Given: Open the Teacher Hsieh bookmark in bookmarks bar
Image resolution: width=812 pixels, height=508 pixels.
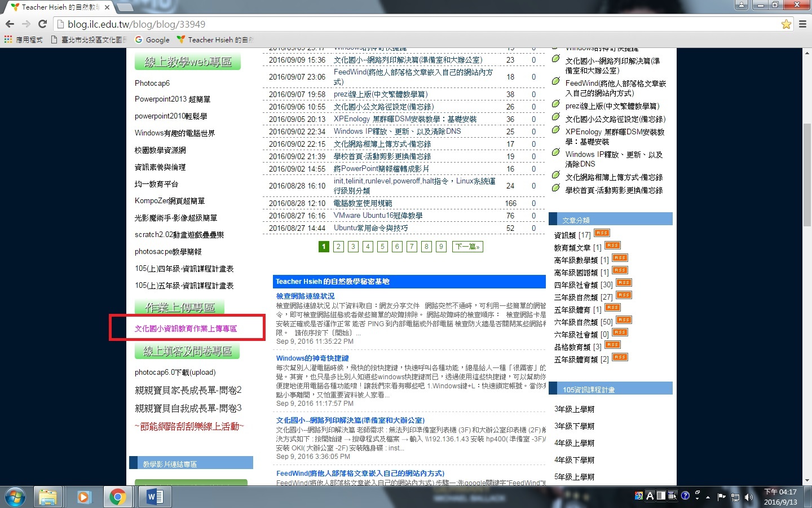Looking at the screenshot, I should (x=215, y=40).
